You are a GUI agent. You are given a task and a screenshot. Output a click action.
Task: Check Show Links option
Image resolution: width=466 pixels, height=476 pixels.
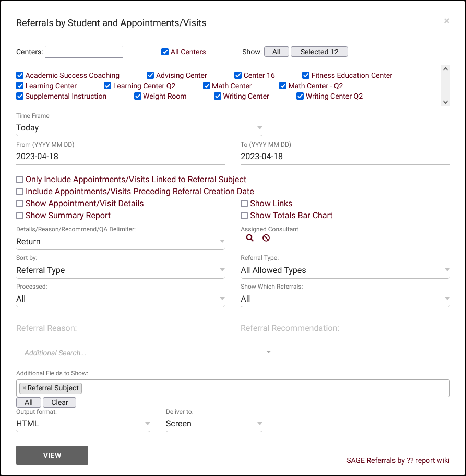click(244, 204)
